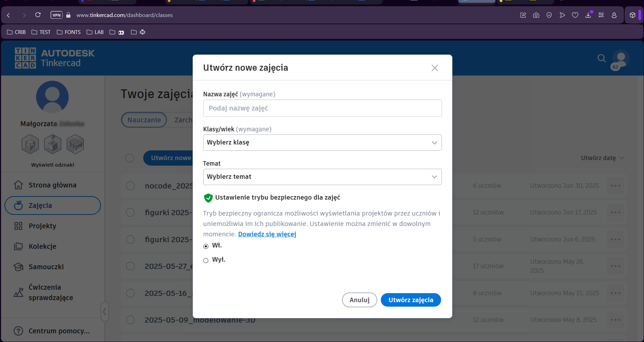Select the Wył. safe mode radio button
This screenshot has height=342, width=644.
point(206,260)
